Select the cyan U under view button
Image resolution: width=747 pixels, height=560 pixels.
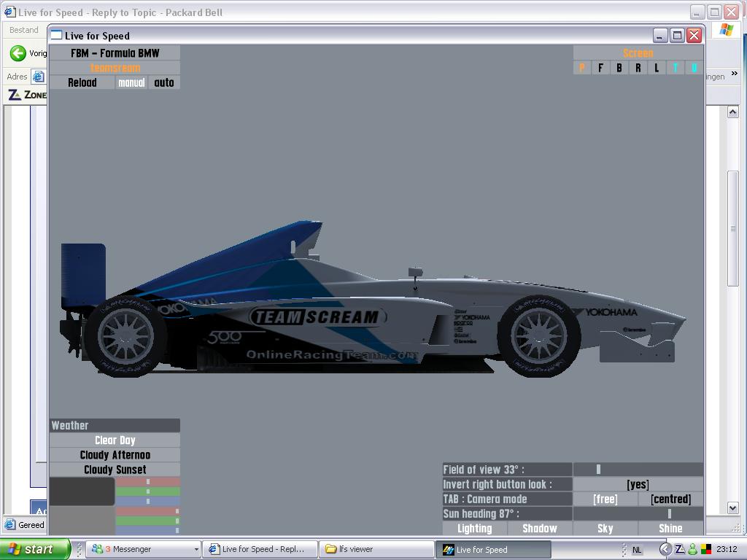point(694,68)
